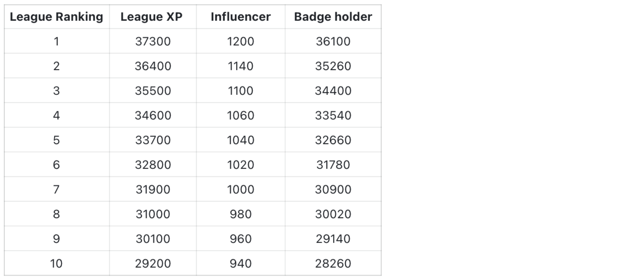Screen dimensions: 644x280
Task: Select the Influencer column header
Action: point(240,16)
